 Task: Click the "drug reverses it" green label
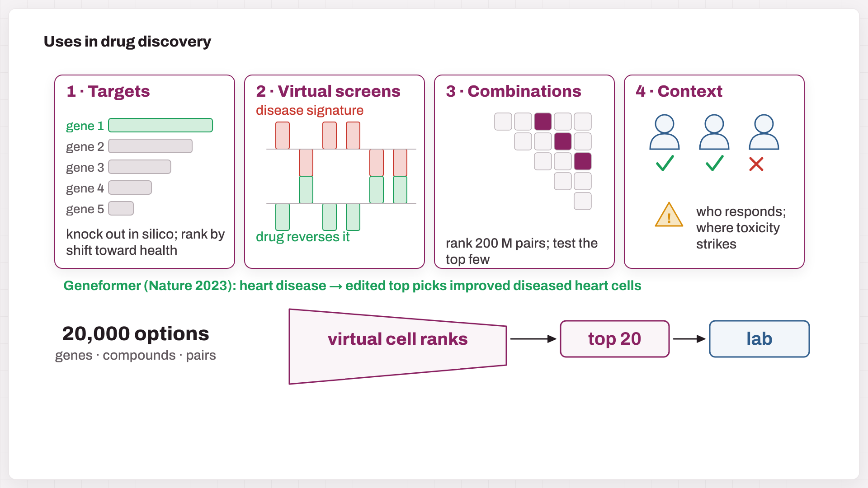point(303,237)
